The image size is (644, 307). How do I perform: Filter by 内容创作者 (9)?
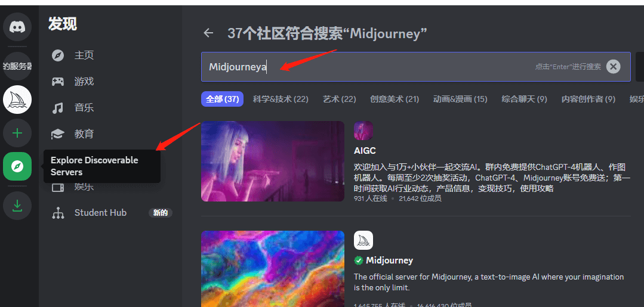pos(588,99)
